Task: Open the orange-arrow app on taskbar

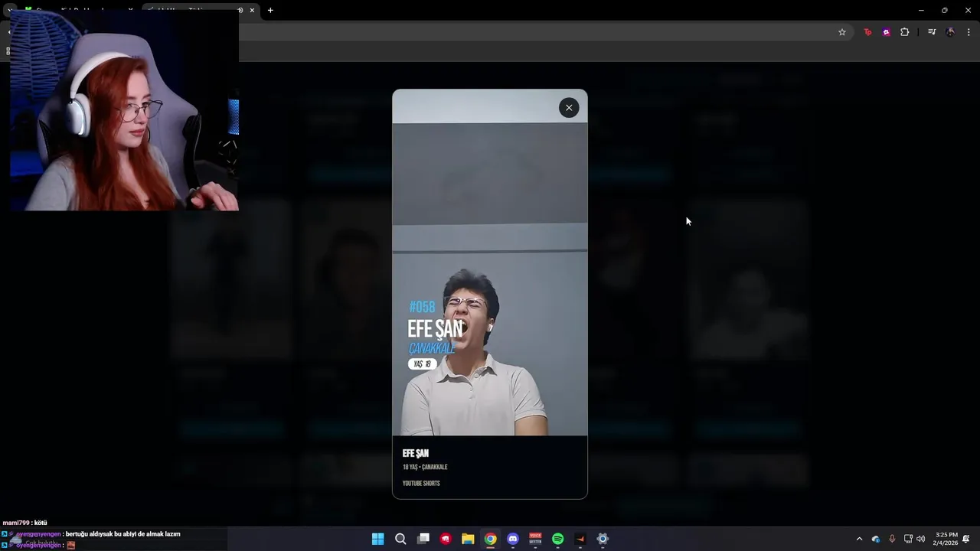Action: (x=580, y=539)
